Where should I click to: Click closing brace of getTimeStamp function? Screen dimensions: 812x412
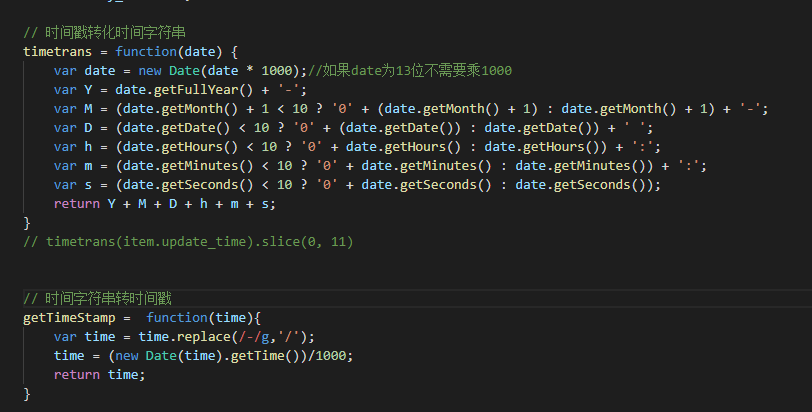pos(27,394)
